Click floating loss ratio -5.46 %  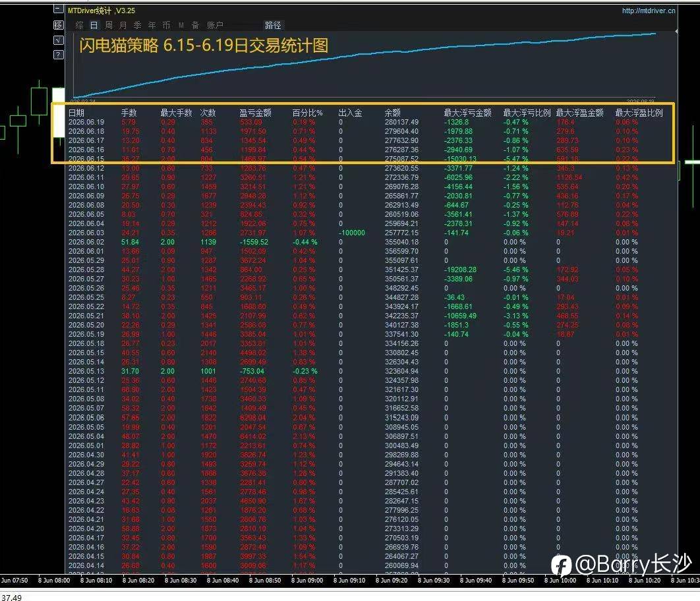click(515, 270)
